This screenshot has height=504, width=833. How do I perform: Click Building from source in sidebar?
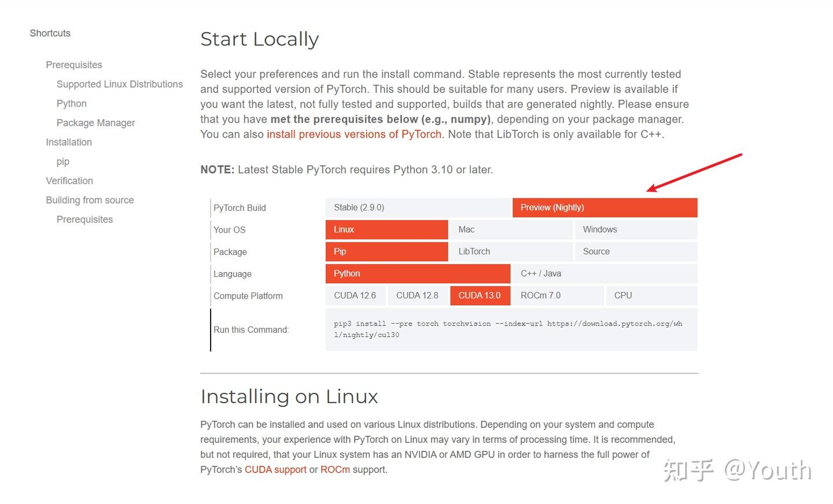89,200
